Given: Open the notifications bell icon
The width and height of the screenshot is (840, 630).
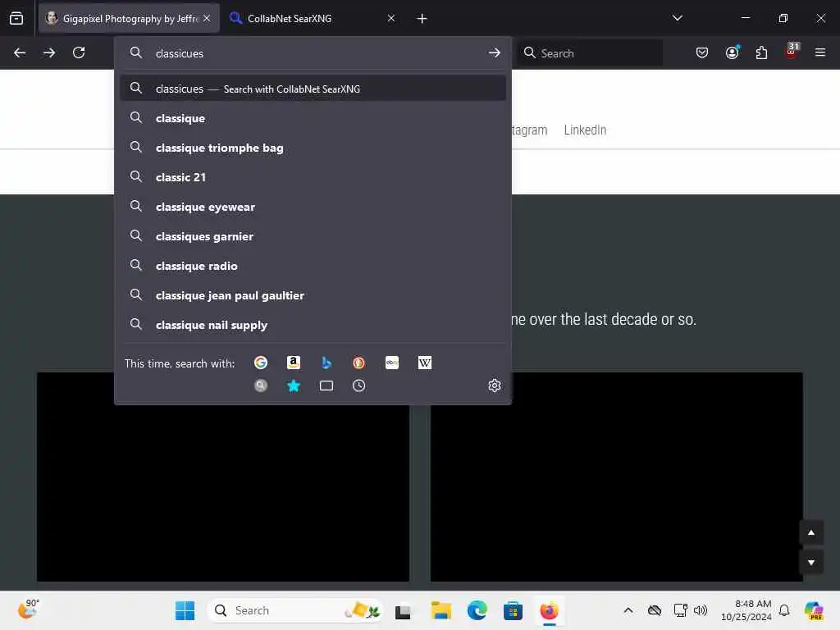Looking at the screenshot, I should click(784, 610).
